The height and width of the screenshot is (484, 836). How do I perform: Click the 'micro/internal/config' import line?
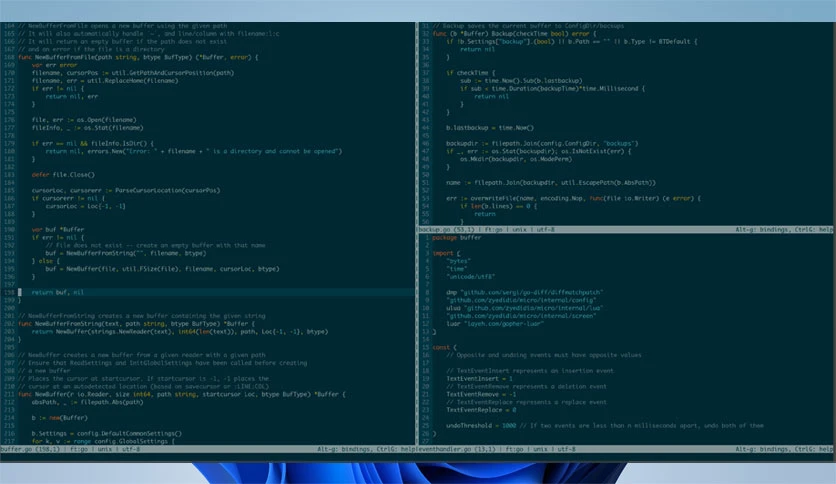point(521,300)
